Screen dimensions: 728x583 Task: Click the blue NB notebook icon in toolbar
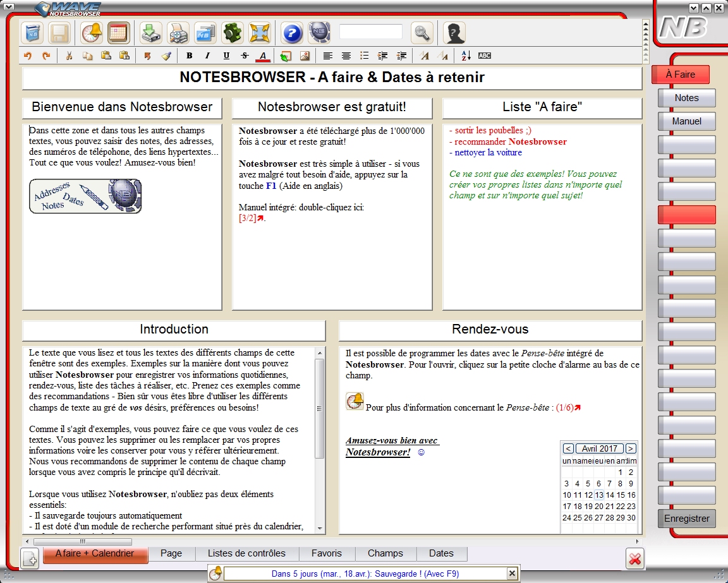pyautogui.click(x=32, y=33)
